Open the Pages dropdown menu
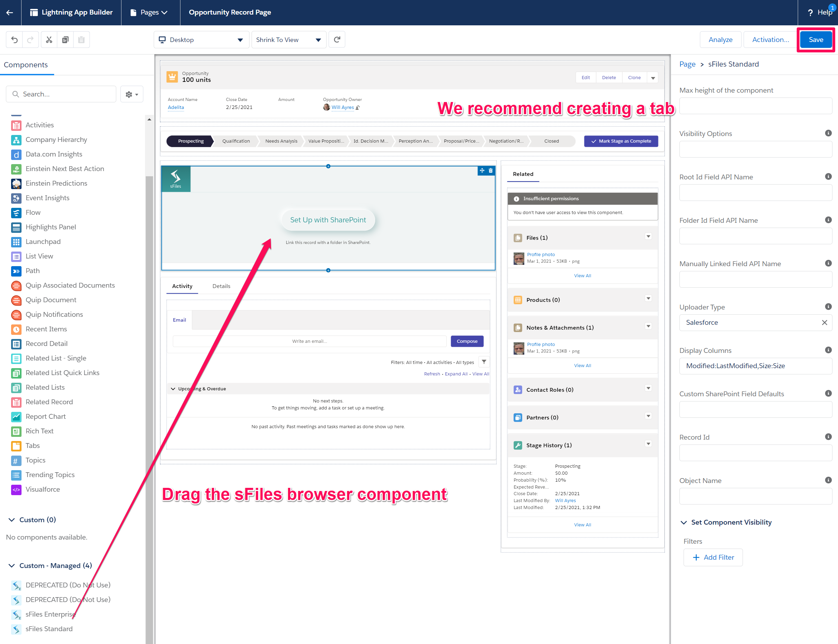 coord(149,12)
